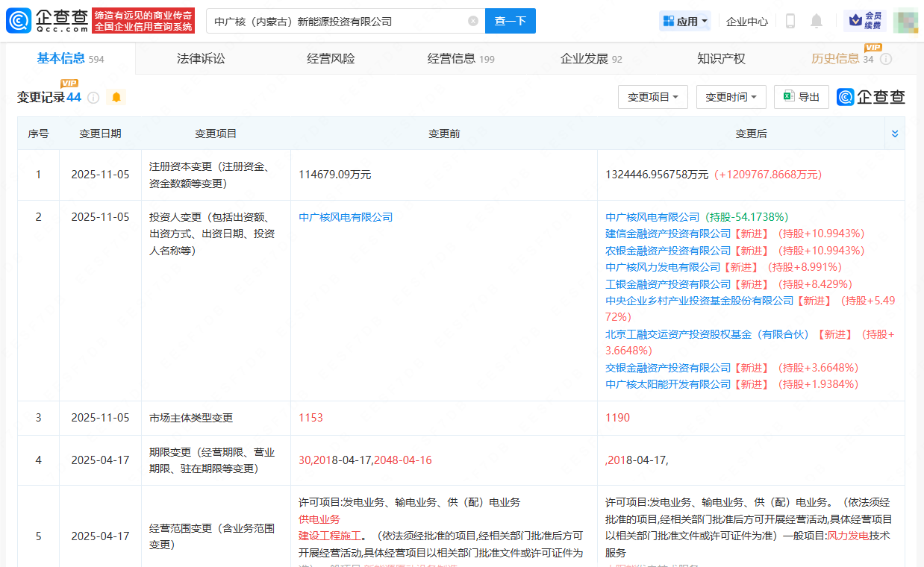Image resolution: width=924 pixels, height=567 pixels.
Task: Open the user avatar profile
Action: 905,21
